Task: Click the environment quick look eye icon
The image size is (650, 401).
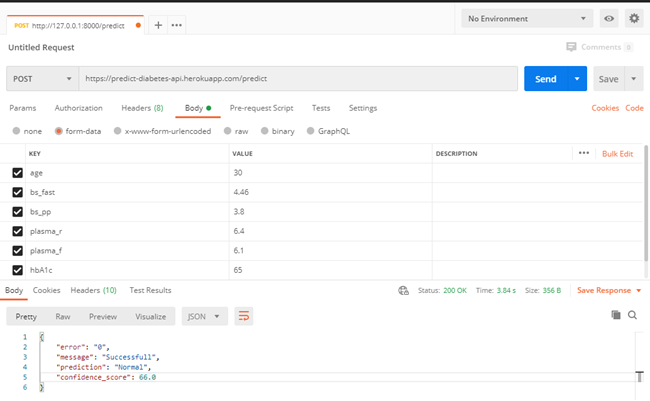Action: 609,19
